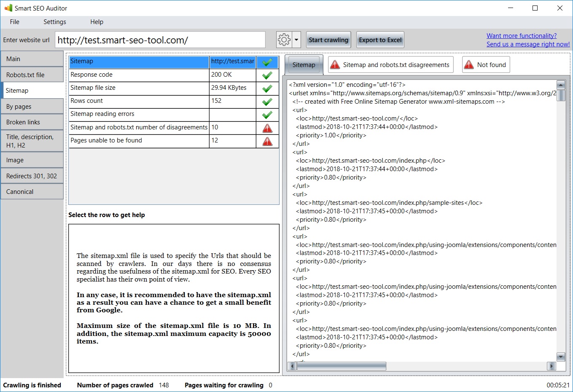Open Title, description, H1, H2 section

coord(32,141)
